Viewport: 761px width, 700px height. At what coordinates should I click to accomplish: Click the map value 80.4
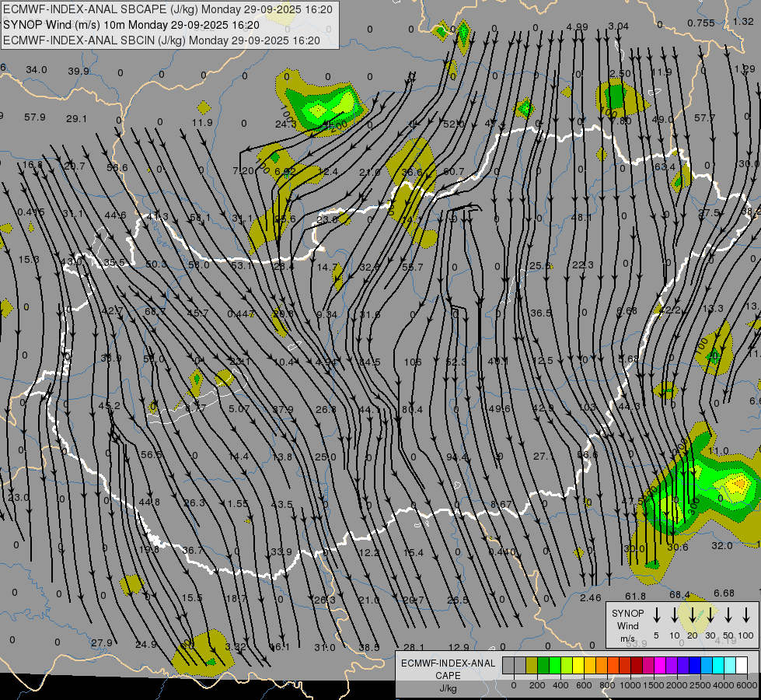pos(412,410)
